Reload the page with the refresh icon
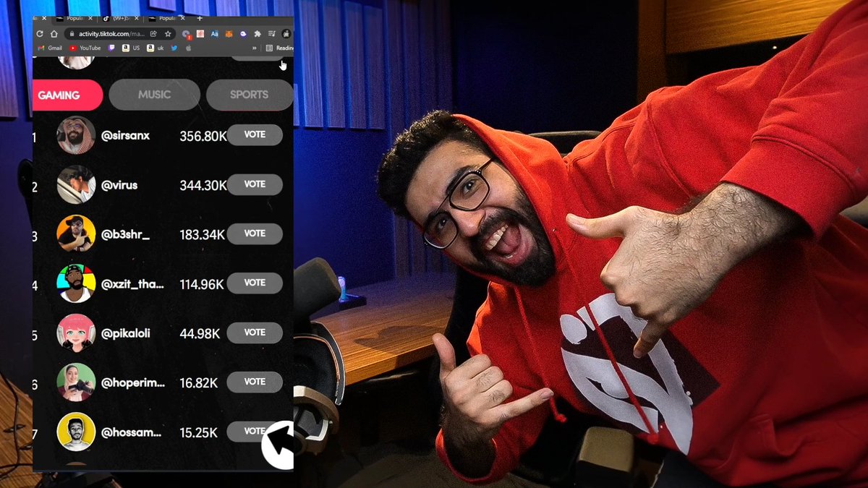Viewport: 868px width, 488px height. tap(40, 33)
